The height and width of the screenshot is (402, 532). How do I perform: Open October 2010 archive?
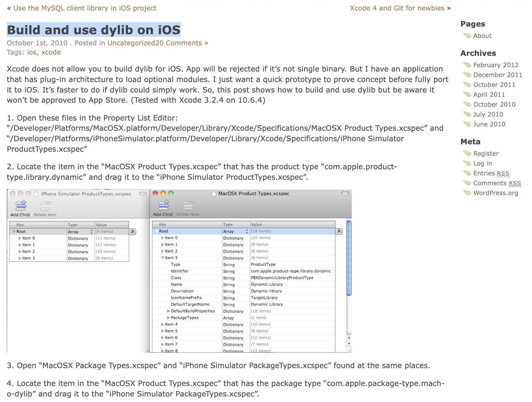point(494,105)
